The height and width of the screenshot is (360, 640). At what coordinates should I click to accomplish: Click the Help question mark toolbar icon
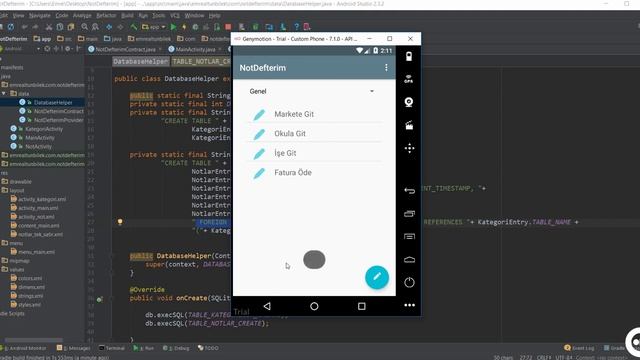[x=296, y=27]
